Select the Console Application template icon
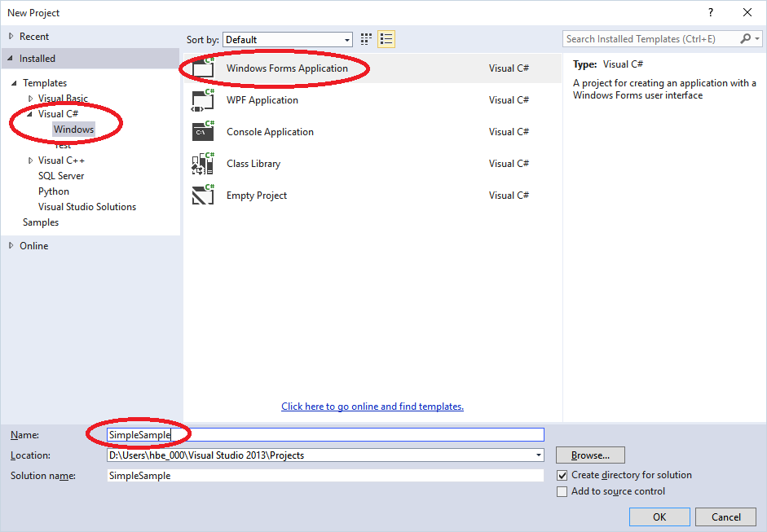Image resolution: width=767 pixels, height=532 pixels. pos(203,131)
